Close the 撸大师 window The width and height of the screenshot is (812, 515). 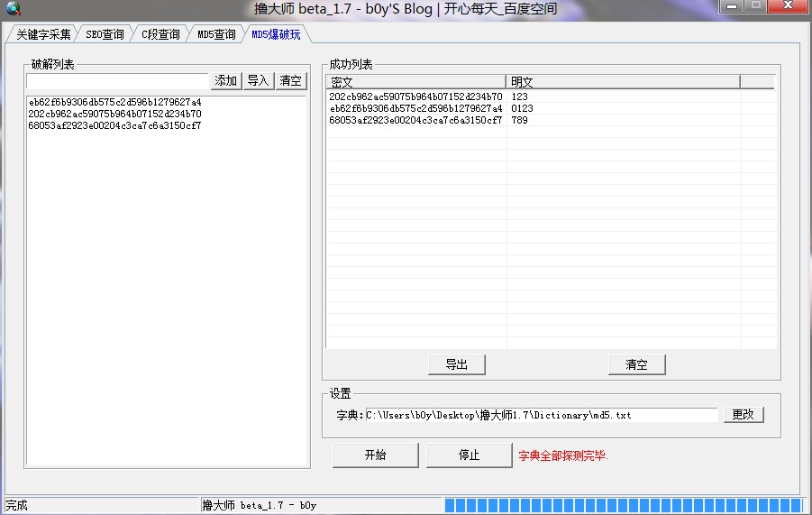789,6
